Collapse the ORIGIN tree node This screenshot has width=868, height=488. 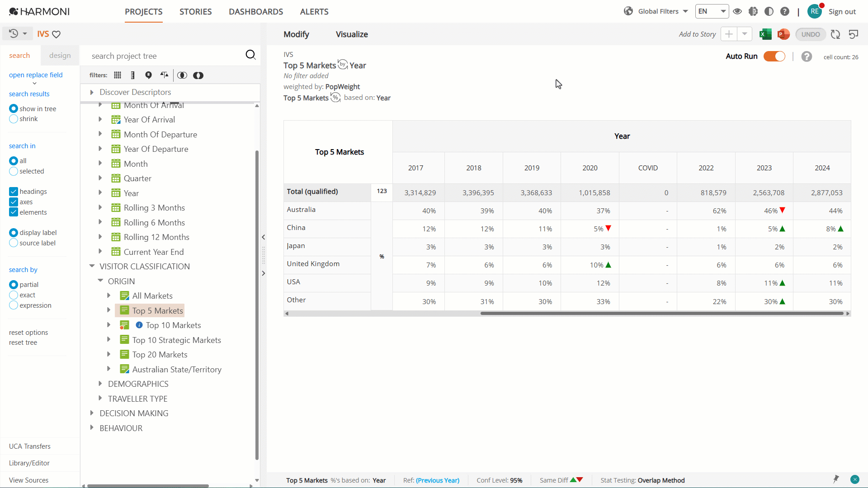100,281
